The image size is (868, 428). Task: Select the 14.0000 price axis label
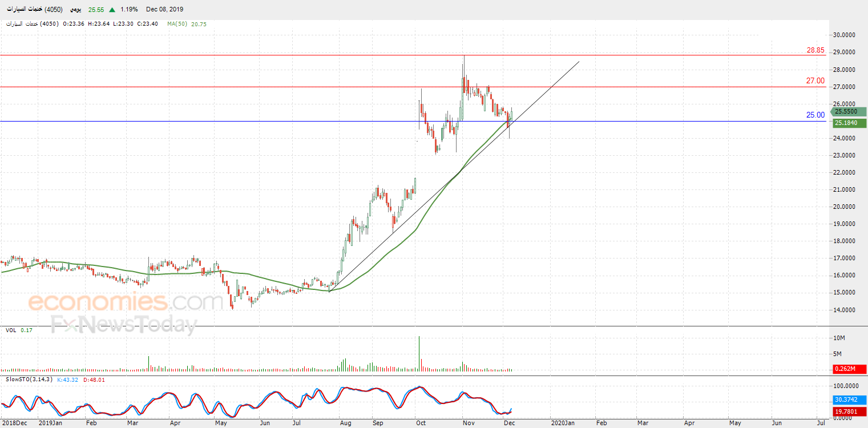pyautogui.click(x=845, y=310)
